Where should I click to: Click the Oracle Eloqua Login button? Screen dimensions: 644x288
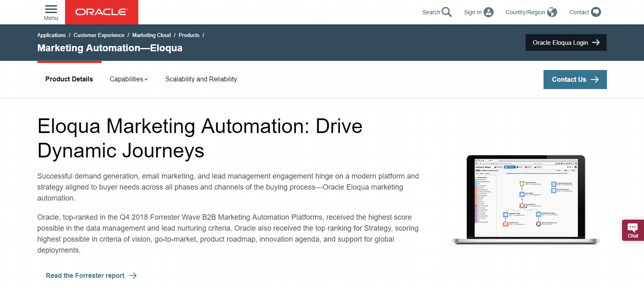point(566,43)
